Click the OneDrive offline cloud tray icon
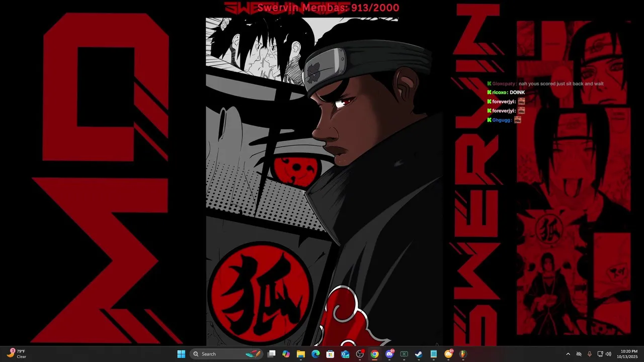Image resolution: width=644 pixels, height=362 pixels. click(579, 354)
